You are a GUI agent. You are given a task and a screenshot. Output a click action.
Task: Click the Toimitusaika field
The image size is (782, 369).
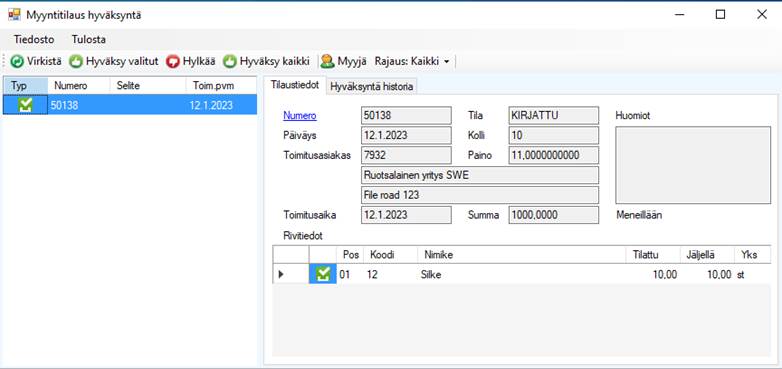406,215
